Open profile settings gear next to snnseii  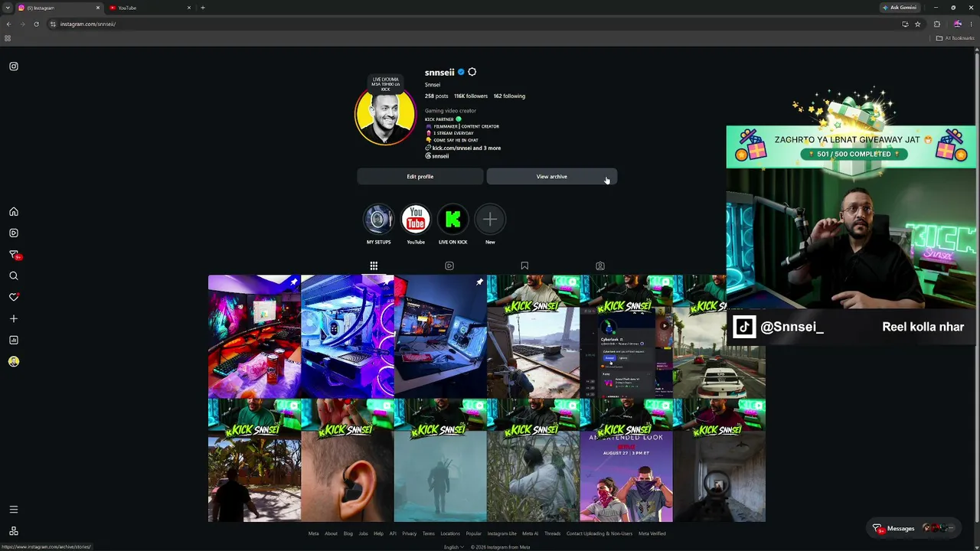click(472, 72)
